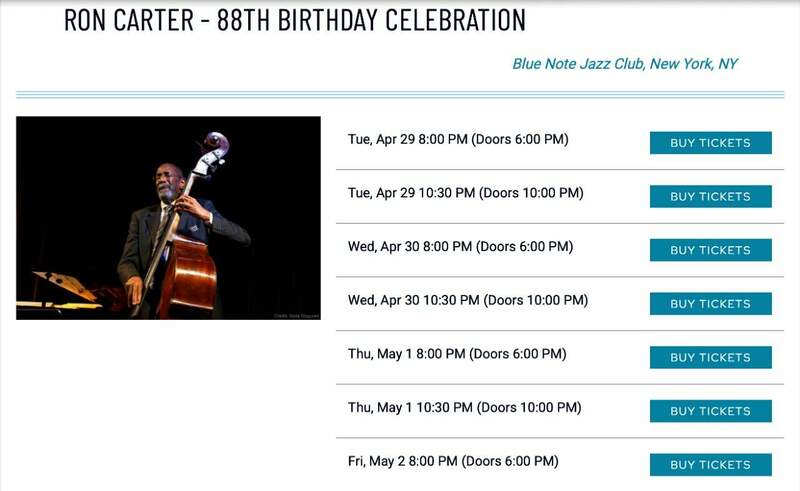Buy tickets for Thu, May 1 10:30 PM
The image size is (800, 491).
point(710,411)
